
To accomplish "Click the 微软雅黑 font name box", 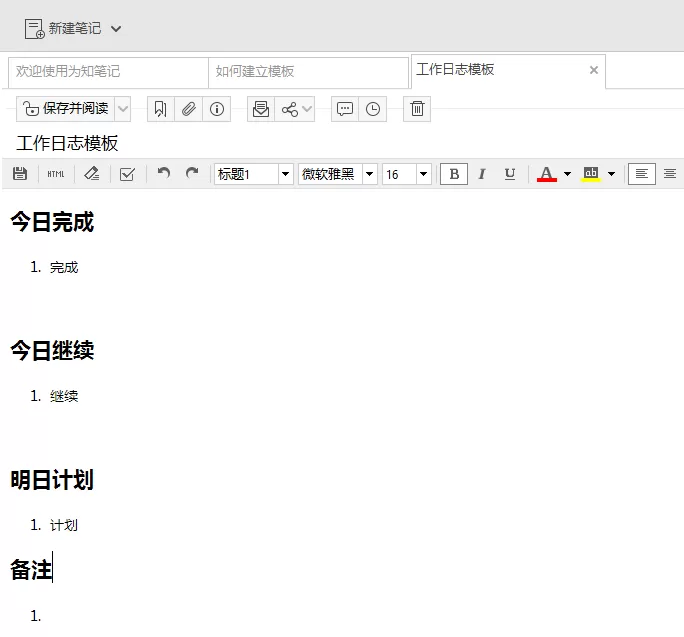I will (330, 174).
